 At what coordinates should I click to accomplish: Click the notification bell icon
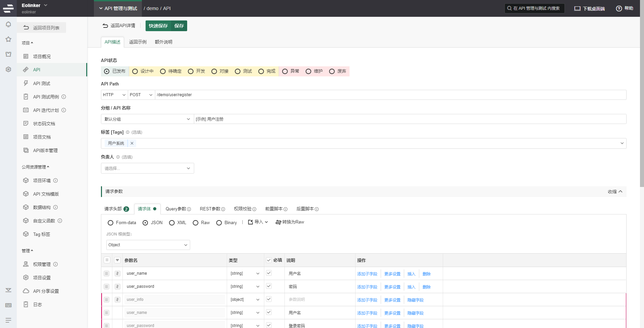[x=8, y=24]
